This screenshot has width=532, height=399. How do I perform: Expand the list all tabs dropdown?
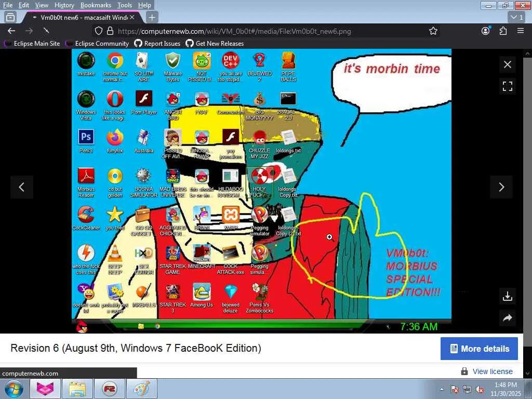[x=517, y=17]
